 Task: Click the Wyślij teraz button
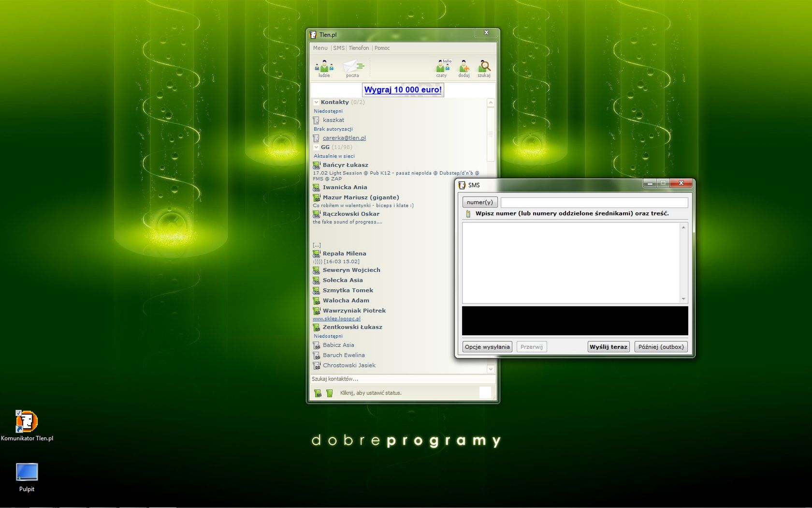click(609, 347)
